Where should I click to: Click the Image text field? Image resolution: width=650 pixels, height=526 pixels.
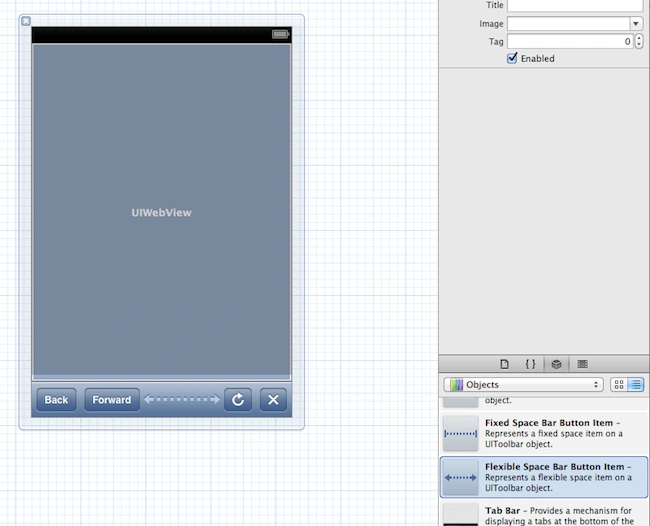tap(568, 24)
